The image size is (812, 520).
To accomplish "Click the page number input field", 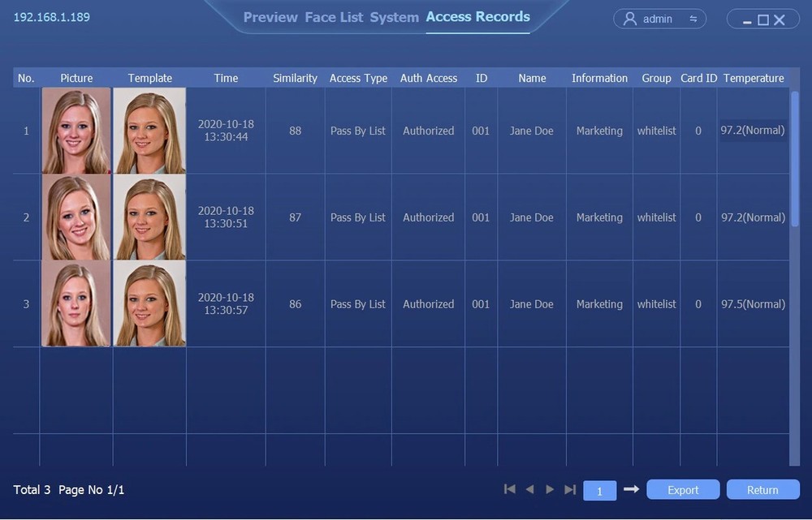I will pyautogui.click(x=600, y=491).
